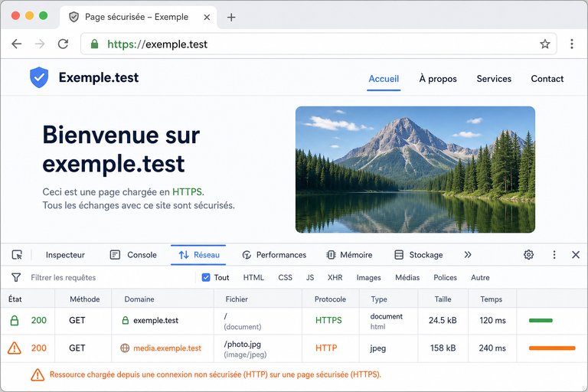Click the green lock in exemple.test row
This screenshot has width=588, height=392.
pyautogui.click(x=15, y=320)
